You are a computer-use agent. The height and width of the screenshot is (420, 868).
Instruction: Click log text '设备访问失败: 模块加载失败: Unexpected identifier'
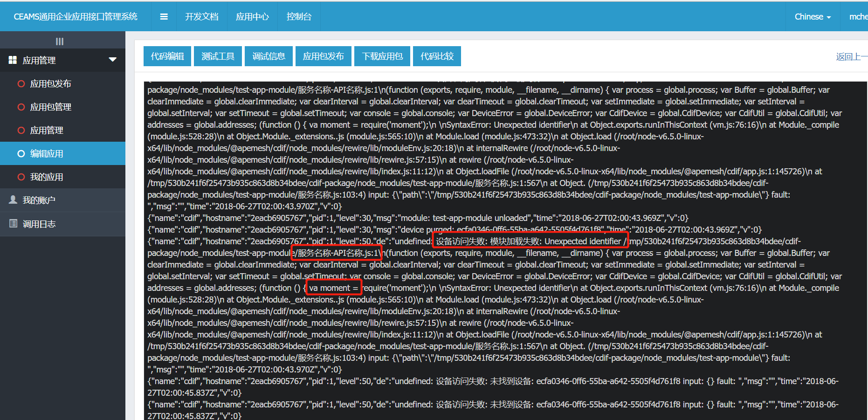pos(528,241)
